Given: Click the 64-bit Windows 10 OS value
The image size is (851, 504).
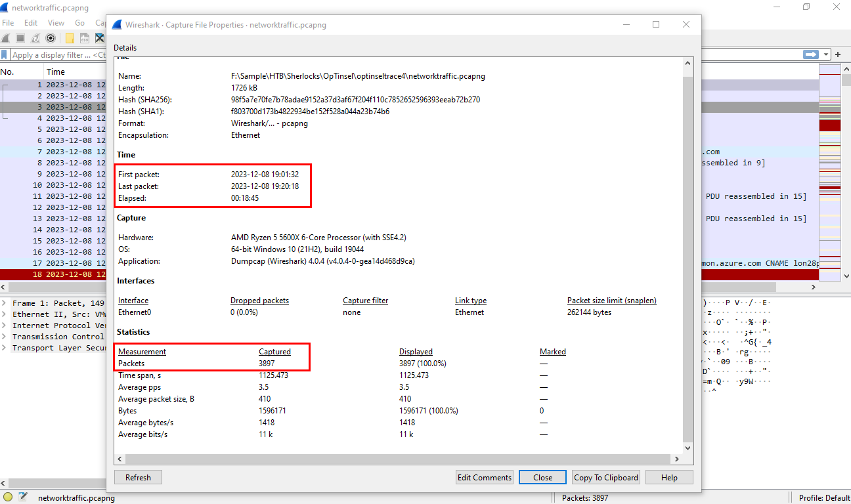Looking at the screenshot, I should tap(297, 249).
